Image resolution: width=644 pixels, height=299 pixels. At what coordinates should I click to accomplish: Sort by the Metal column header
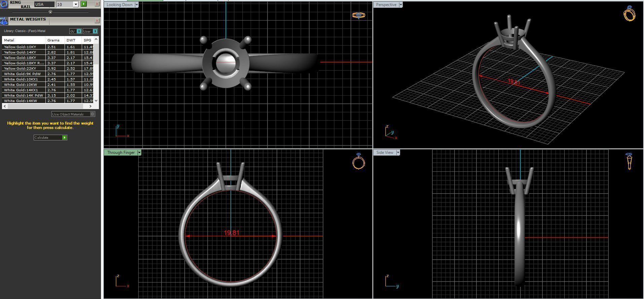pos(24,40)
